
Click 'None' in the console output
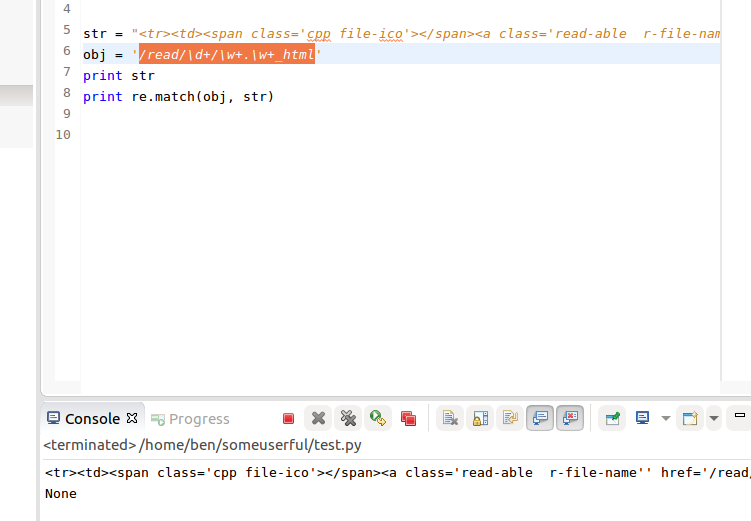tap(61, 494)
